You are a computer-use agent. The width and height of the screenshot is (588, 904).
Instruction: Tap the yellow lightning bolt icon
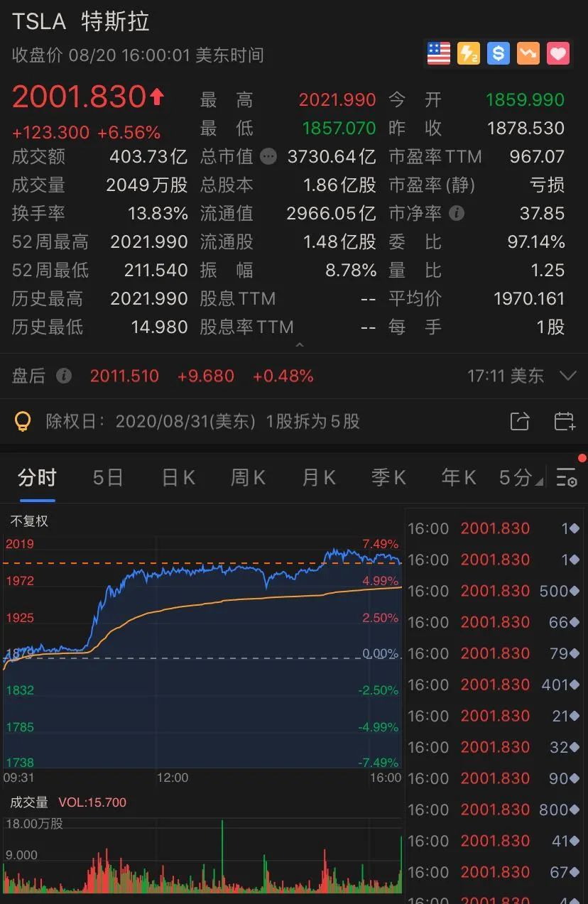pos(469,54)
